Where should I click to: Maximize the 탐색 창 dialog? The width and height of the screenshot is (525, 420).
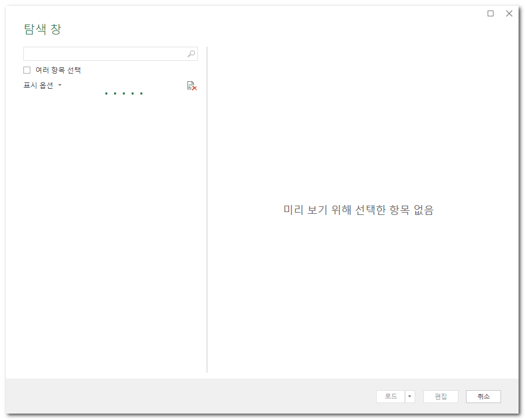point(491,13)
